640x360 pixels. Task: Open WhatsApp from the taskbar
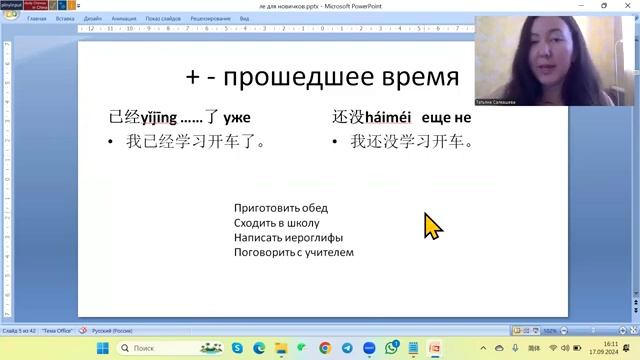(x=391, y=348)
